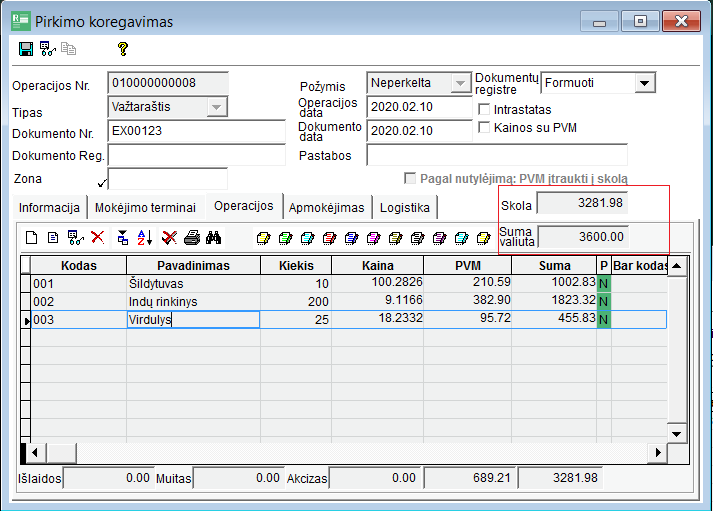Image resolution: width=713 pixels, height=511 pixels.
Task: Toggle the Kainos su PVM checkbox
Action: [x=484, y=127]
